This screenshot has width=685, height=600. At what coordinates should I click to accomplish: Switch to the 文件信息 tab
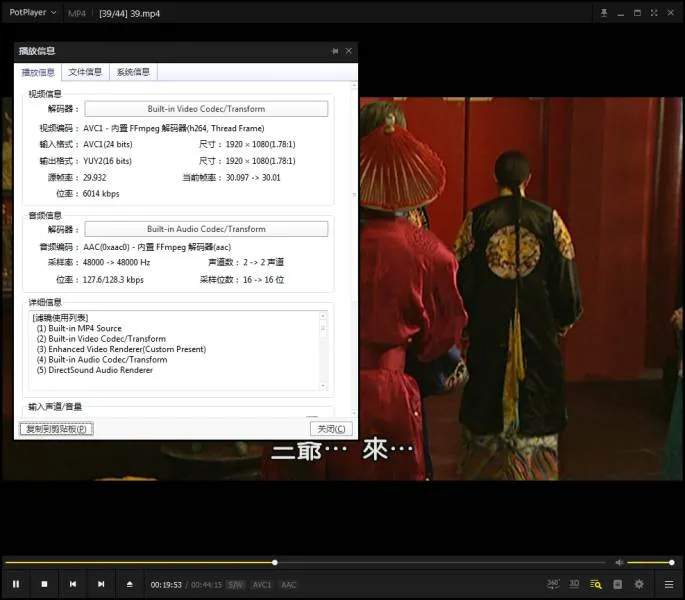pyautogui.click(x=85, y=72)
